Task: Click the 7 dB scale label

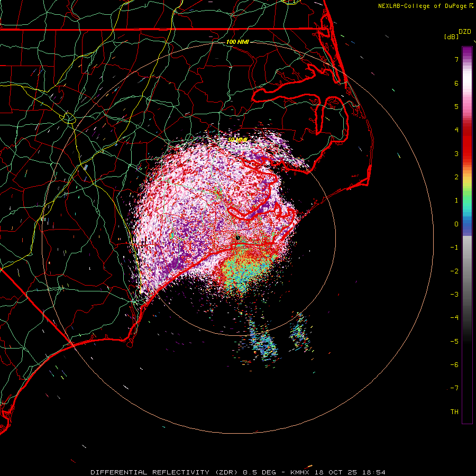Action: tap(456, 59)
